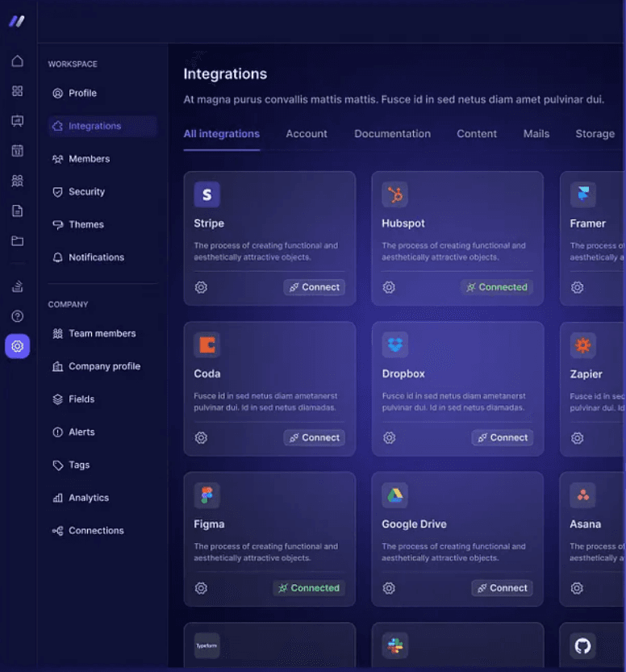The width and height of the screenshot is (626, 672).
Task: Open Hubspot card settings gear
Action: click(389, 287)
